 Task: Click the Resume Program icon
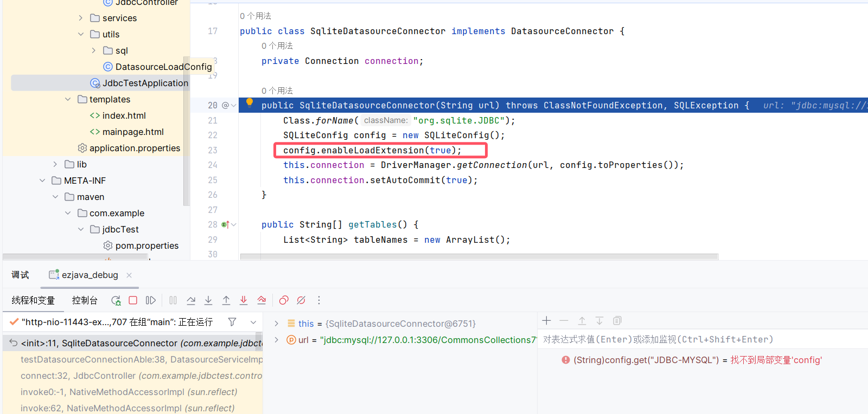pos(151,300)
